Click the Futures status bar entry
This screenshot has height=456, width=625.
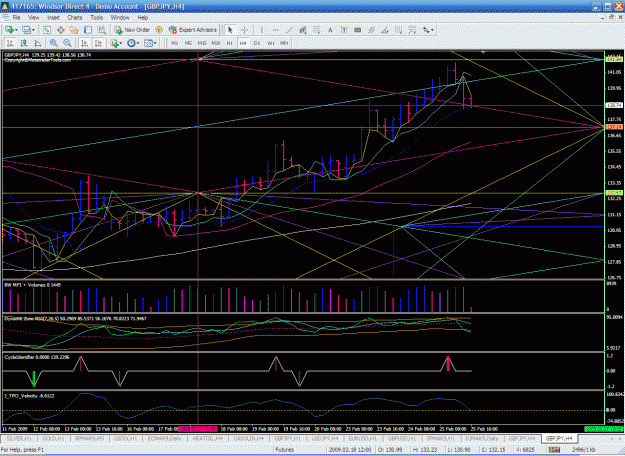(285, 450)
